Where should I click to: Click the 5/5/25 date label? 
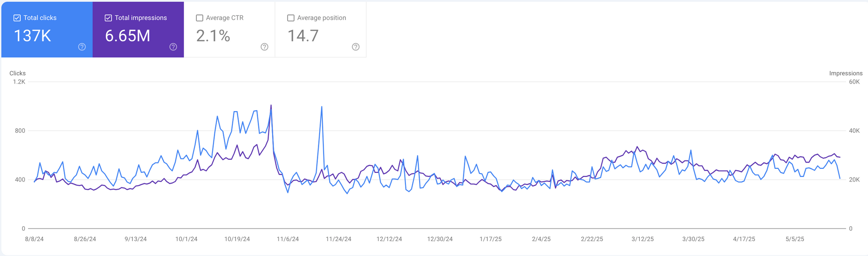pos(795,239)
